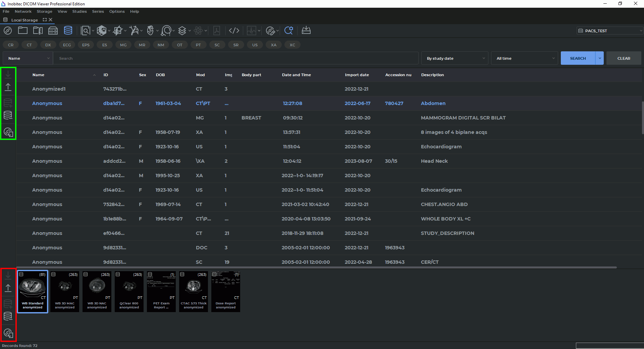Click the SEARCH button
This screenshot has height=349, width=644.
pos(578,58)
